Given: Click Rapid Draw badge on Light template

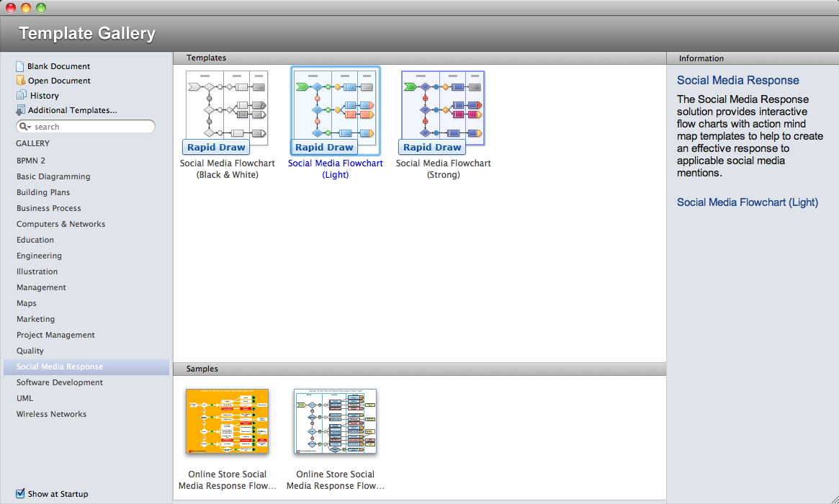Looking at the screenshot, I should tap(324, 147).
